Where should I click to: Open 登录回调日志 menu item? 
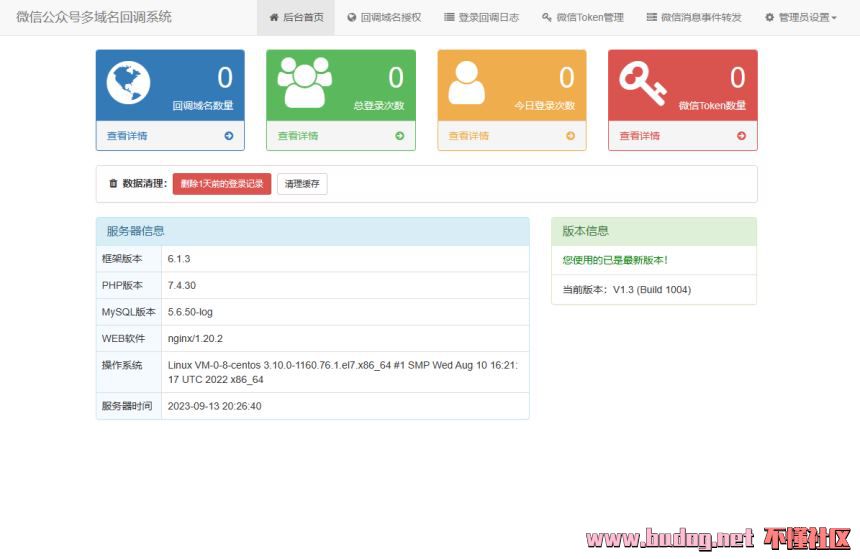(x=482, y=18)
